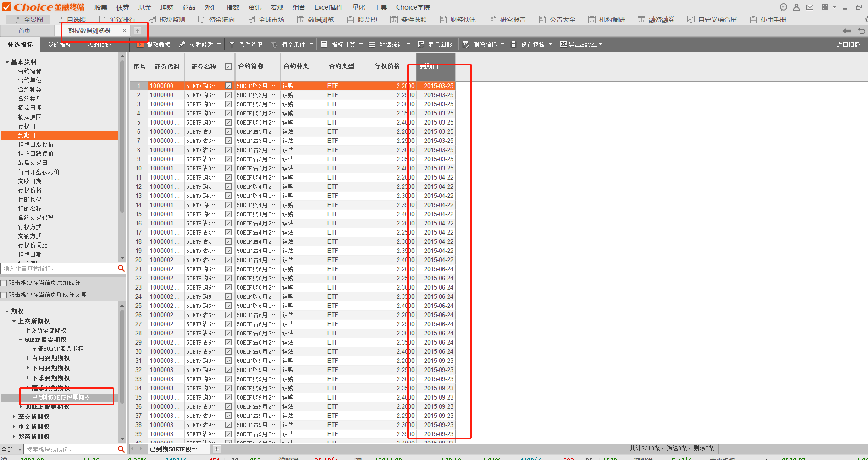
Task: Collapse the 基本资料 indicator group
Action: click(7, 62)
